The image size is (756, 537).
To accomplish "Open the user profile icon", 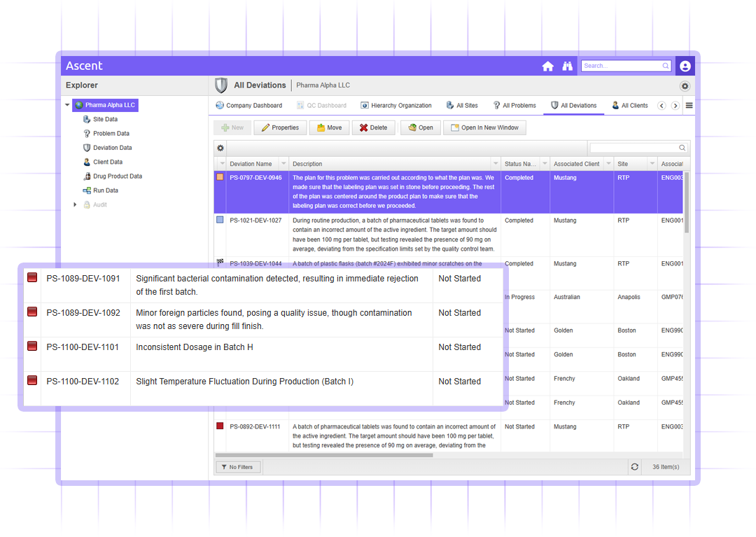I will pyautogui.click(x=685, y=67).
